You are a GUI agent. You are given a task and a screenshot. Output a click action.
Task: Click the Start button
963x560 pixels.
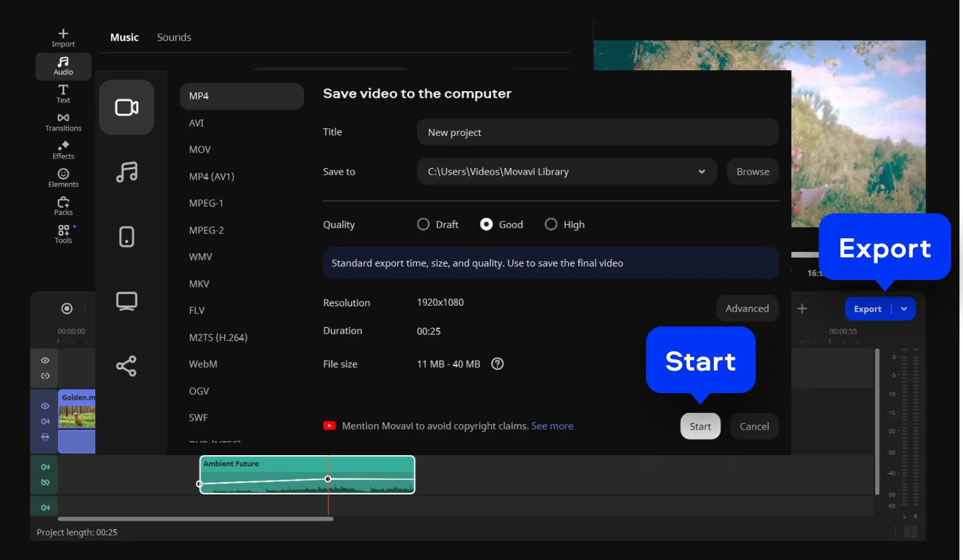700,427
